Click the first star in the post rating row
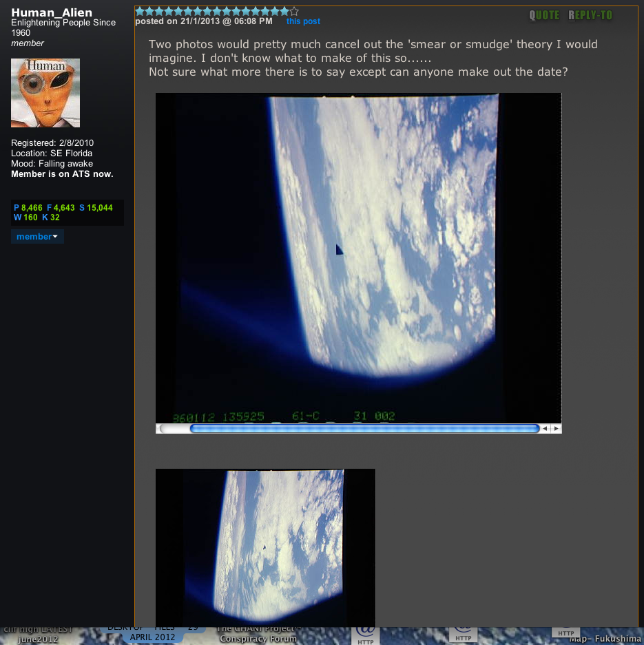The width and height of the screenshot is (644, 645). (x=139, y=11)
